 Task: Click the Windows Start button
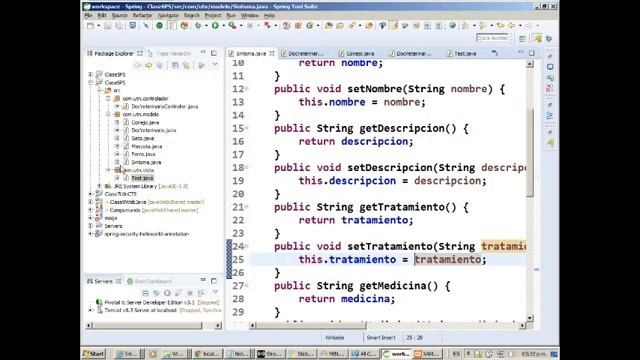click(94, 354)
